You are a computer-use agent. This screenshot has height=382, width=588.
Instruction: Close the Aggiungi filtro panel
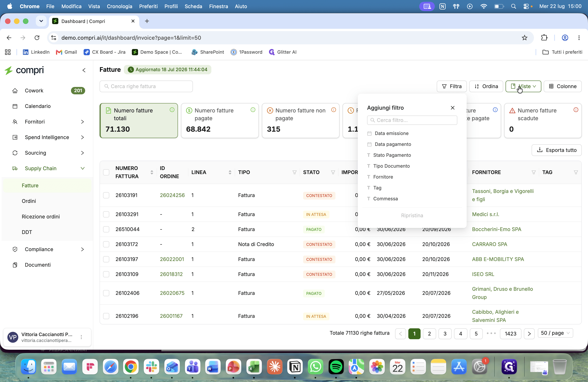coord(452,108)
